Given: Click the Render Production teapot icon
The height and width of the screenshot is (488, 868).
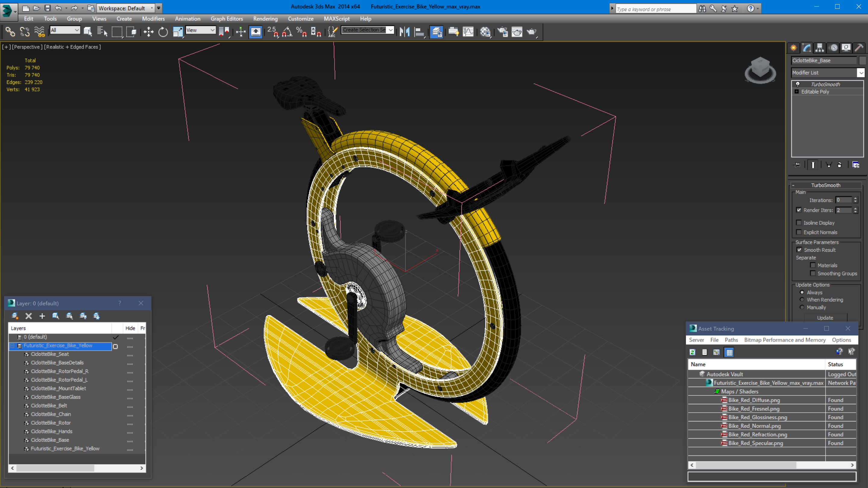Looking at the screenshot, I should coord(532,32).
